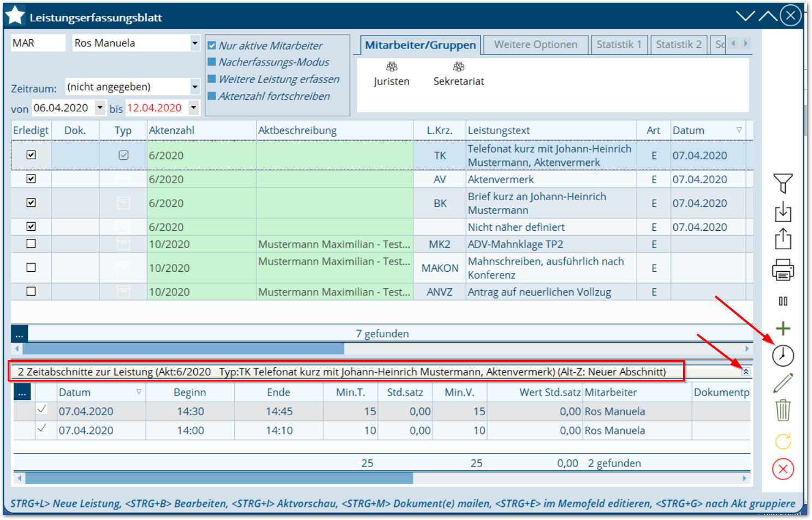
Task: Uncheck Erledigt for 'Nicht näher definiert' row
Action: click(31, 226)
